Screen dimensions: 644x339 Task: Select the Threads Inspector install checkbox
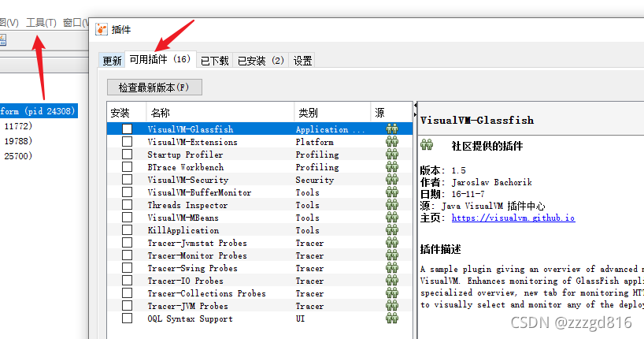[128, 204]
